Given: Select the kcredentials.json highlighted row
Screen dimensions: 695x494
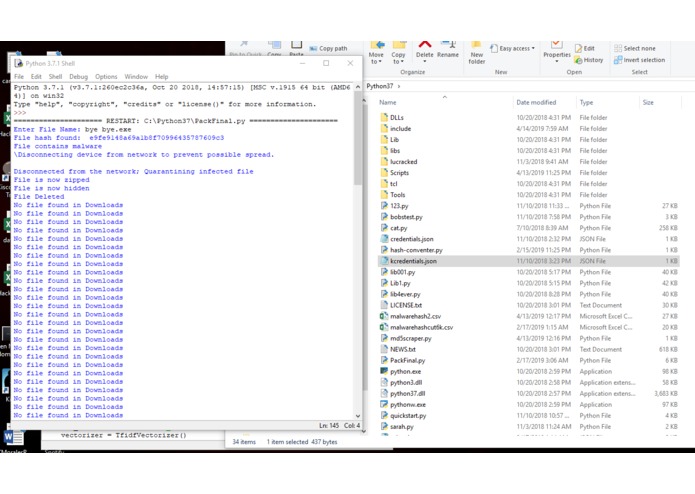Looking at the screenshot, I should [x=530, y=261].
